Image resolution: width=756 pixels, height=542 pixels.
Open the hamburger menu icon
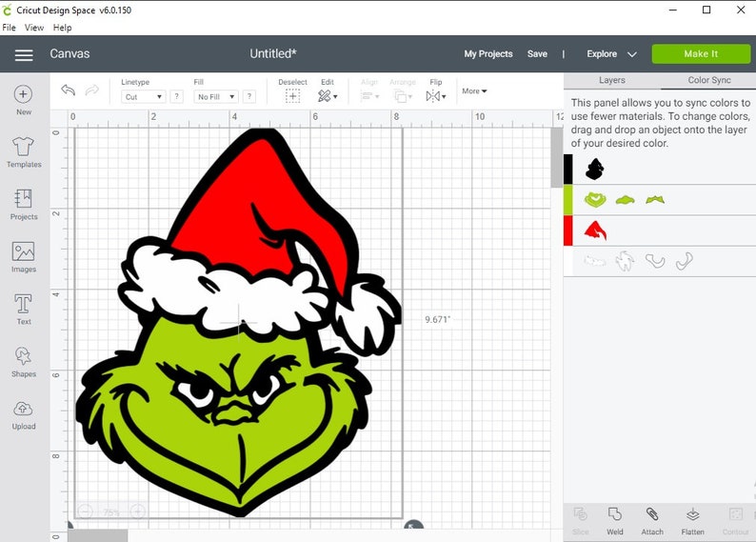[24, 55]
